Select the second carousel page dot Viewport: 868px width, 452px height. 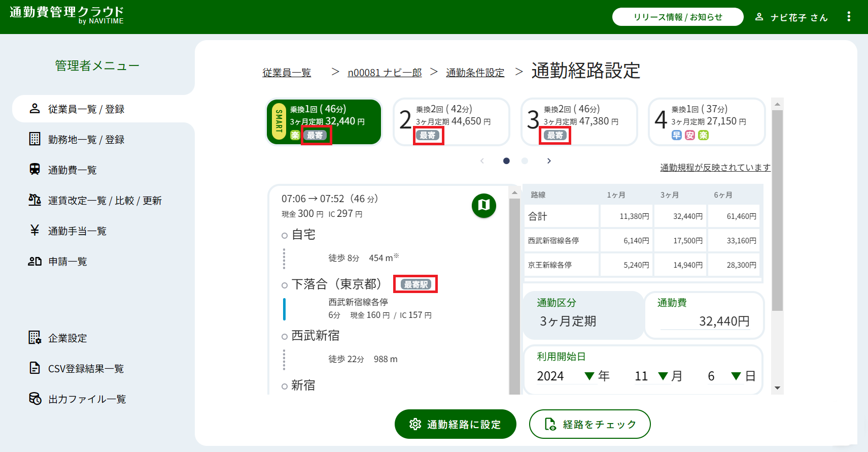tap(525, 161)
